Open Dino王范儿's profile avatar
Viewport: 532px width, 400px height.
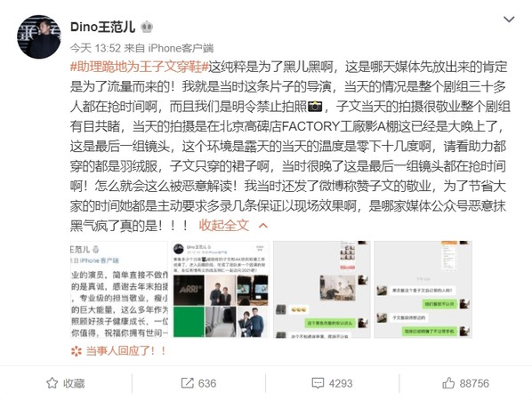[x=38, y=36]
